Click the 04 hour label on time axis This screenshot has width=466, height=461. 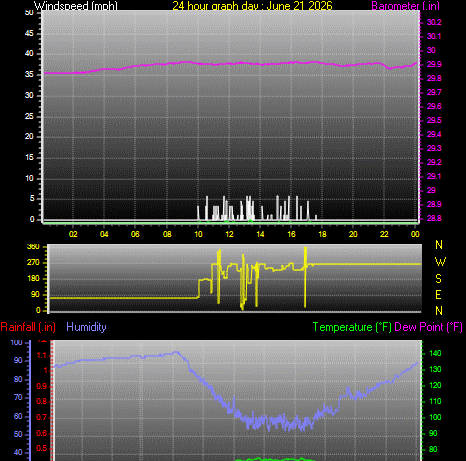pyautogui.click(x=104, y=234)
